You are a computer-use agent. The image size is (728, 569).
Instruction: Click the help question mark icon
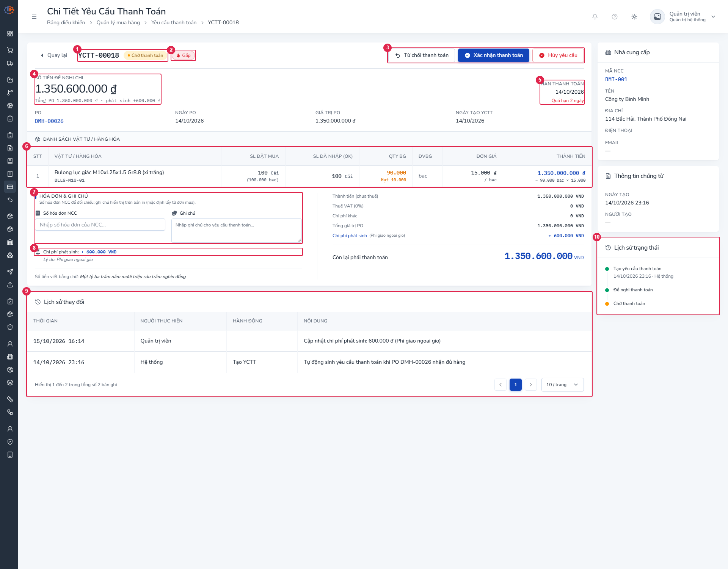point(615,17)
